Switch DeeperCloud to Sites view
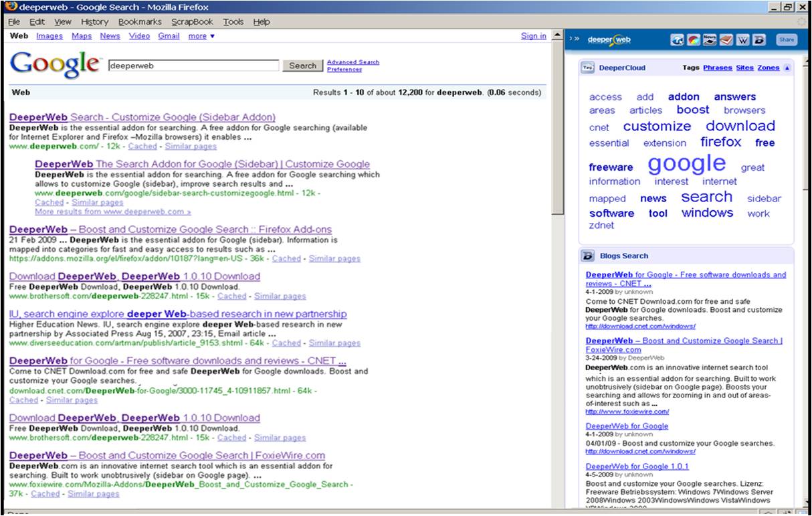 coord(744,68)
